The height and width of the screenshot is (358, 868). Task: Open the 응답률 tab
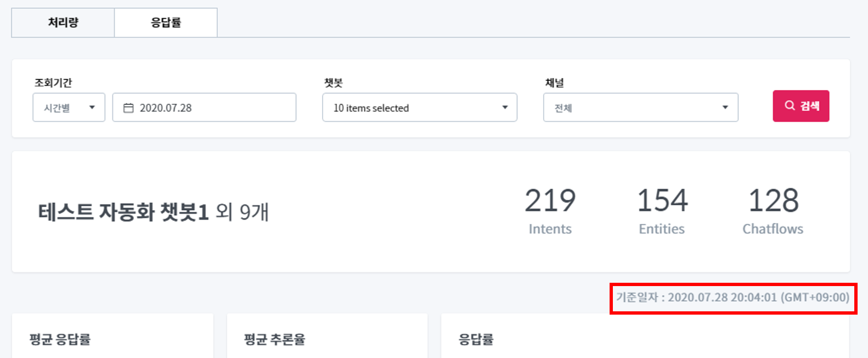pyautogui.click(x=166, y=23)
